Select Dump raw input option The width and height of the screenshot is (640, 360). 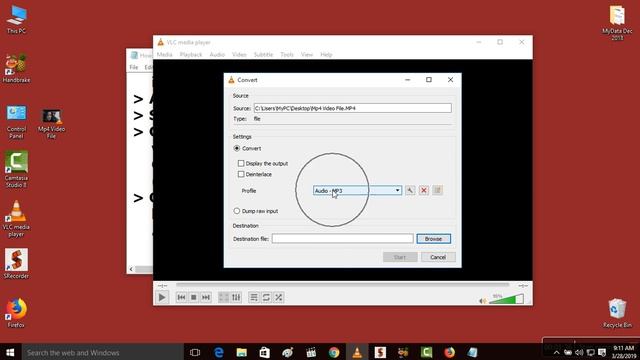(x=237, y=211)
